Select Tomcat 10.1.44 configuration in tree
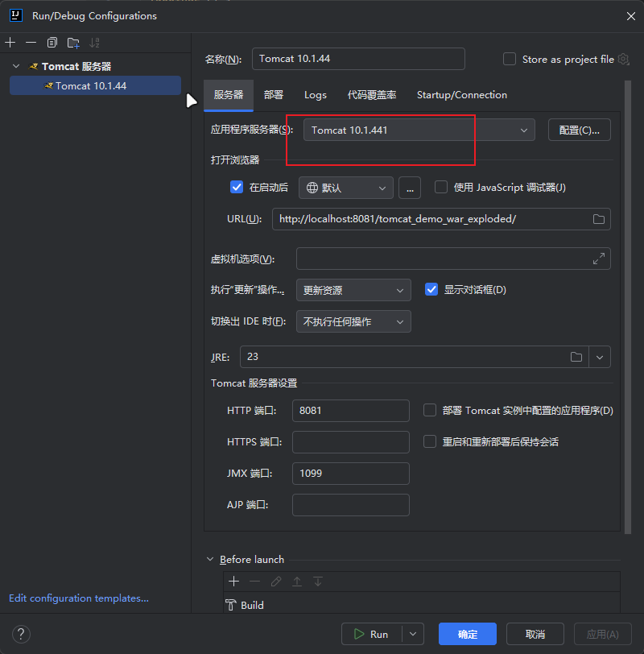This screenshot has width=644, height=654. pos(96,86)
